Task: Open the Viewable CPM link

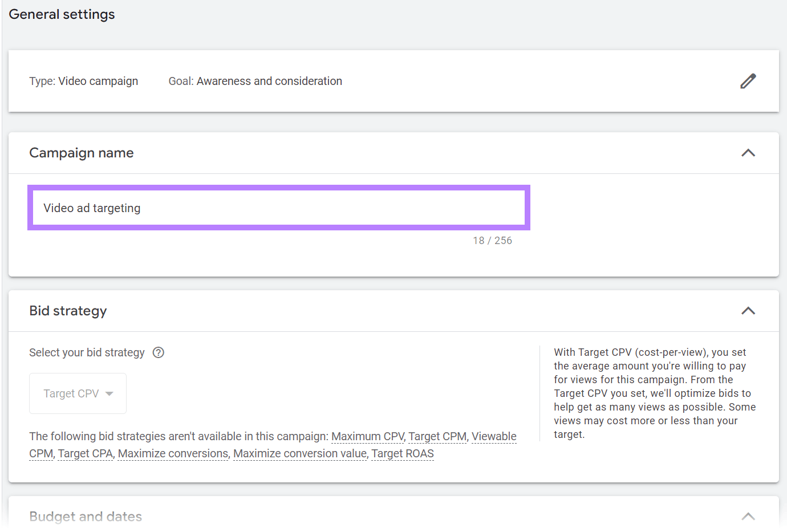Action: (x=494, y=436)
